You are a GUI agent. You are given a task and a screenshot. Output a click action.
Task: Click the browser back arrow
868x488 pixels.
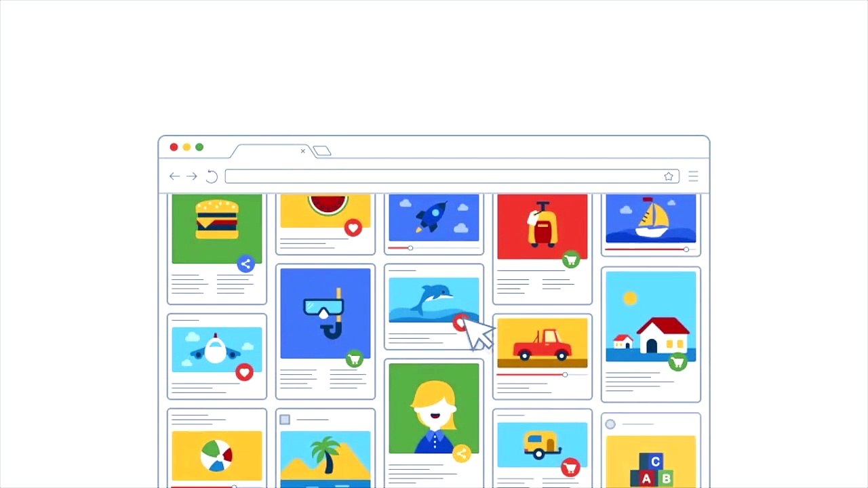point(175,176)
